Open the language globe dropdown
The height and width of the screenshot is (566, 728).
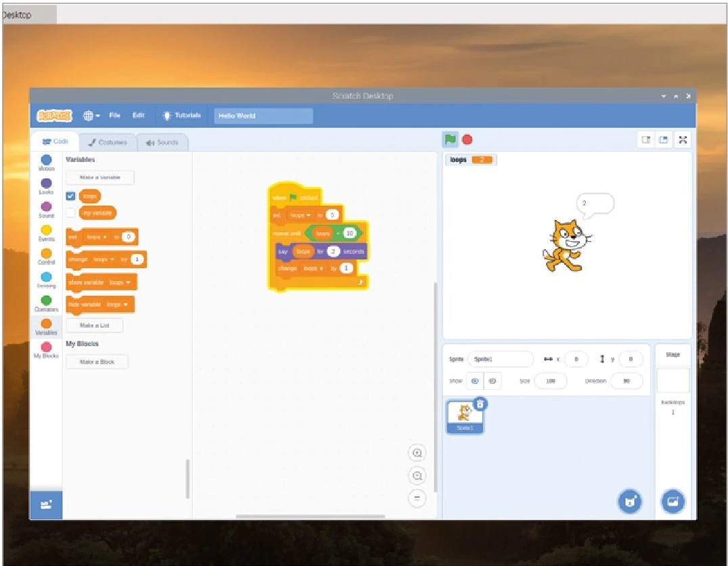click(x=91, y=116)
